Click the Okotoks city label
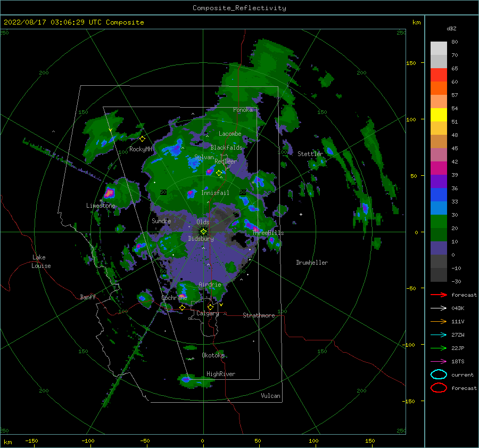Image resolution: width=479 pixels, height=448 pixels. pos(213,355)
